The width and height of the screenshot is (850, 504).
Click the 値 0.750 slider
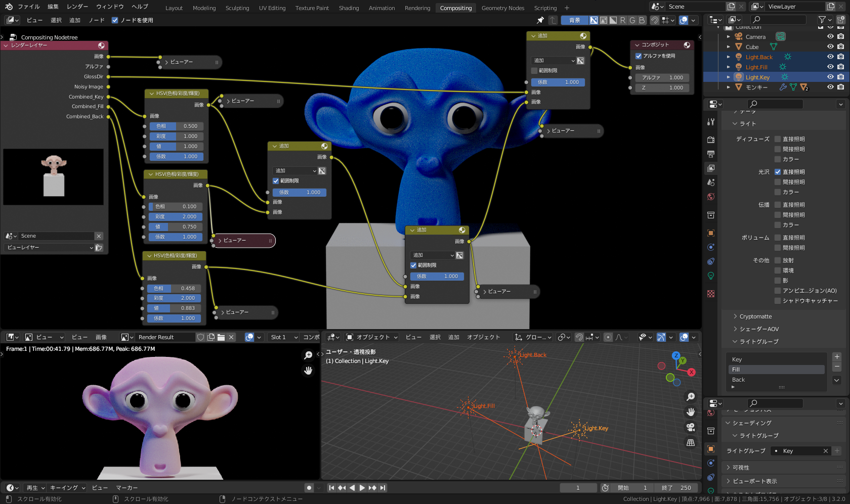point(176,227)
